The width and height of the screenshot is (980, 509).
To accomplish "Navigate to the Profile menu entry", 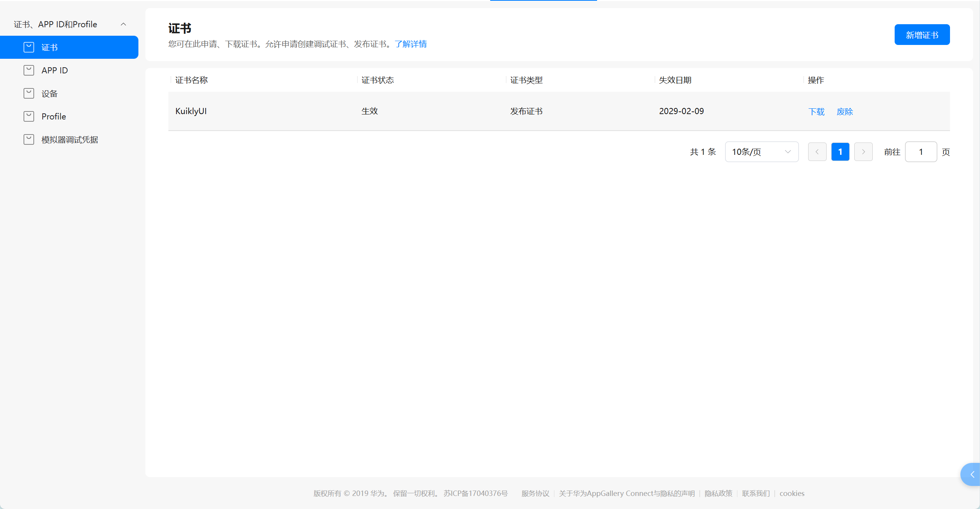I will (x=53, y=116).
